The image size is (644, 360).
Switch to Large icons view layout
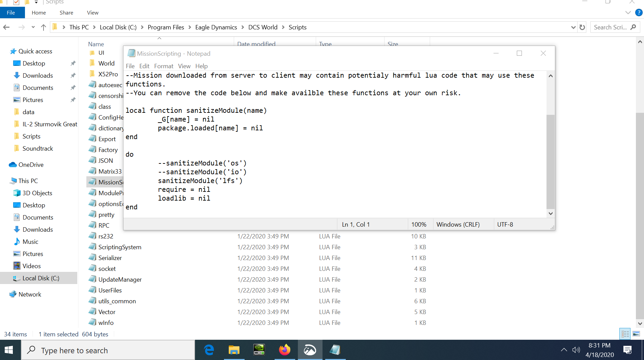[636, 334]
